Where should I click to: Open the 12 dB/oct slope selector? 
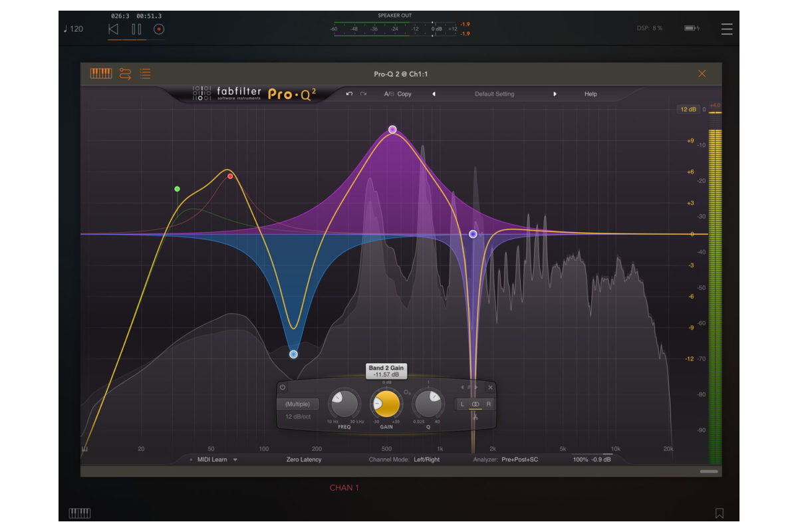click(298, 416)
